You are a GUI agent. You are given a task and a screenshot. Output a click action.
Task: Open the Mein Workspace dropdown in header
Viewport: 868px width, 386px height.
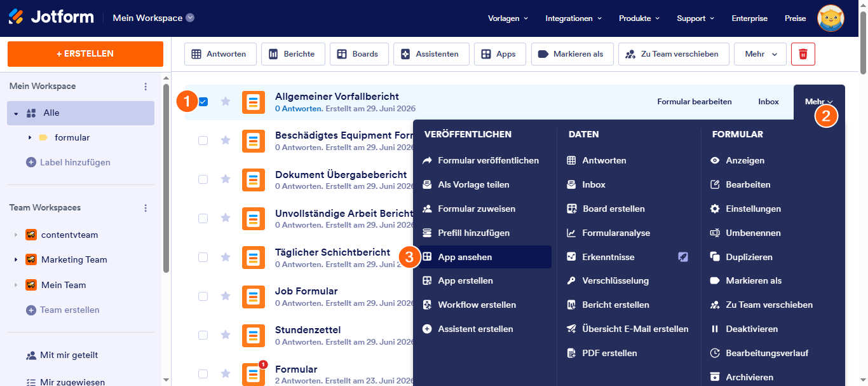(x=153, y=18)
